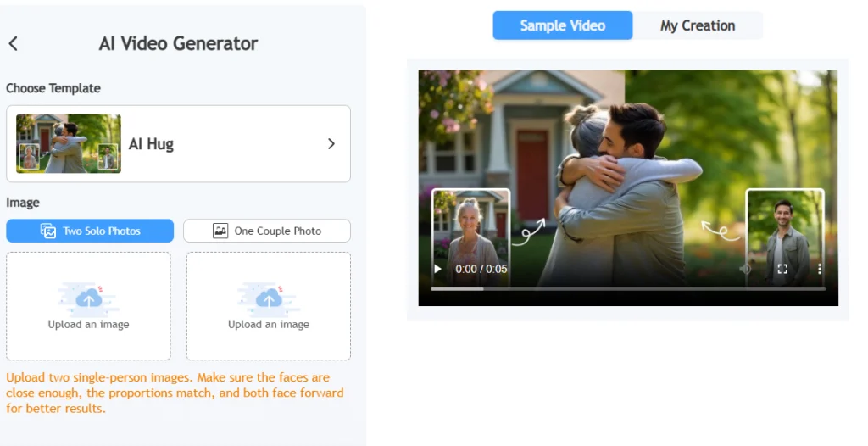Seek on the video progress bar
This screenshot has height=446, width=868.
point(628,288)
